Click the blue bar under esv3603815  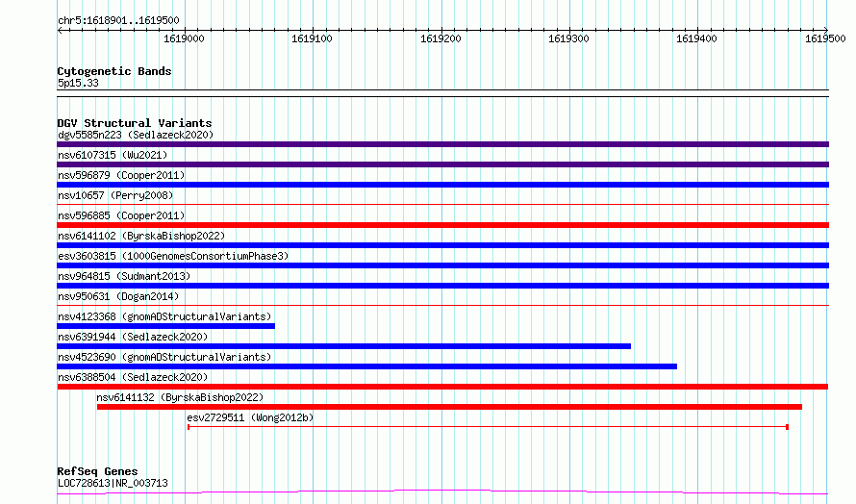coord(442,265)
